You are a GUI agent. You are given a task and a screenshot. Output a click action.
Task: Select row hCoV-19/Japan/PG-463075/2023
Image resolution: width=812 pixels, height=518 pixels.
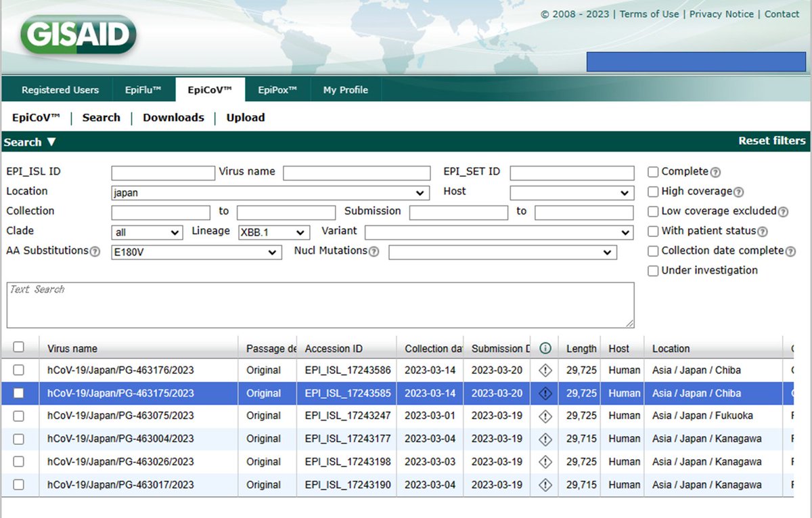[397, 416]
